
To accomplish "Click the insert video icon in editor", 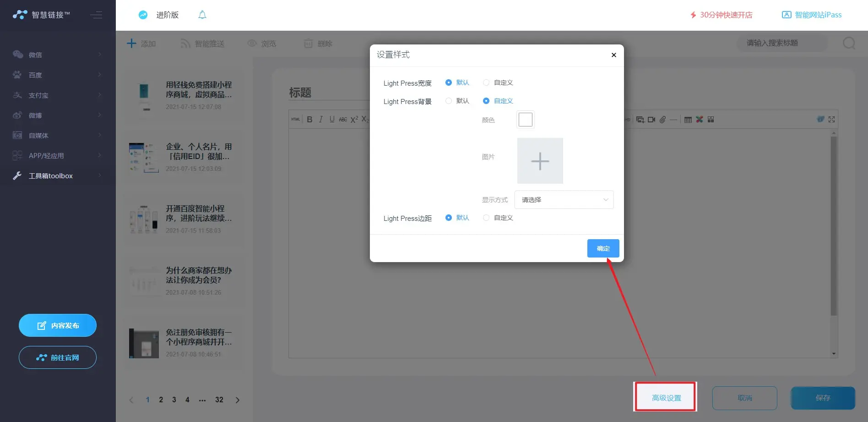I will coord(651,120).
